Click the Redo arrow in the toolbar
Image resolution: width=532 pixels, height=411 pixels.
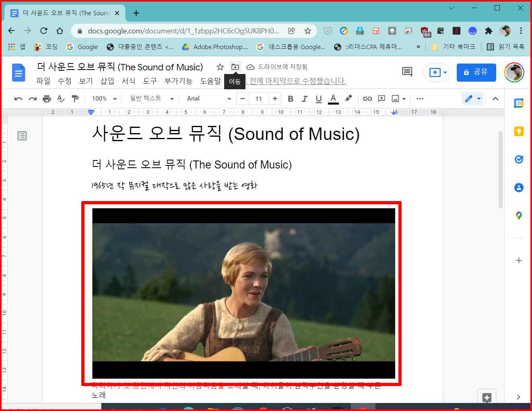click(33, 99)
